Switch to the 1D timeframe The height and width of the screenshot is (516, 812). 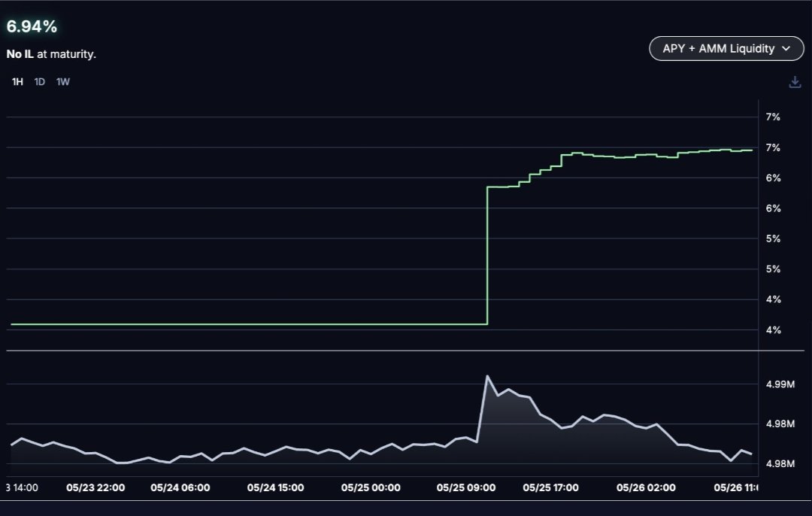click(x=39, y=82)
